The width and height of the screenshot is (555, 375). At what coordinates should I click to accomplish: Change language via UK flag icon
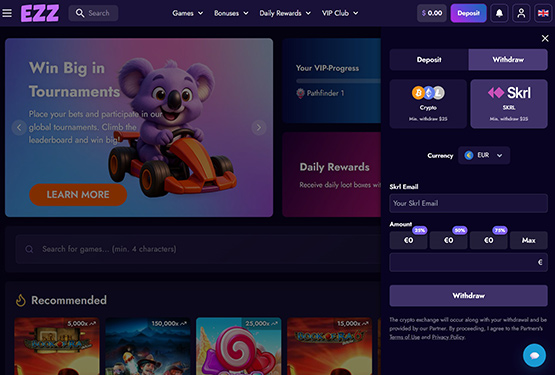pos(543,13)
